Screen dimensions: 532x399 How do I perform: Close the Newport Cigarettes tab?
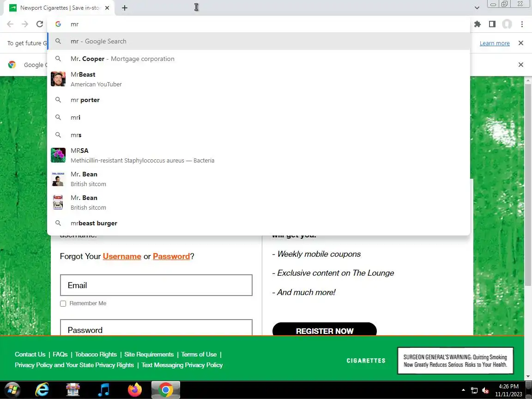click(107, 8)
